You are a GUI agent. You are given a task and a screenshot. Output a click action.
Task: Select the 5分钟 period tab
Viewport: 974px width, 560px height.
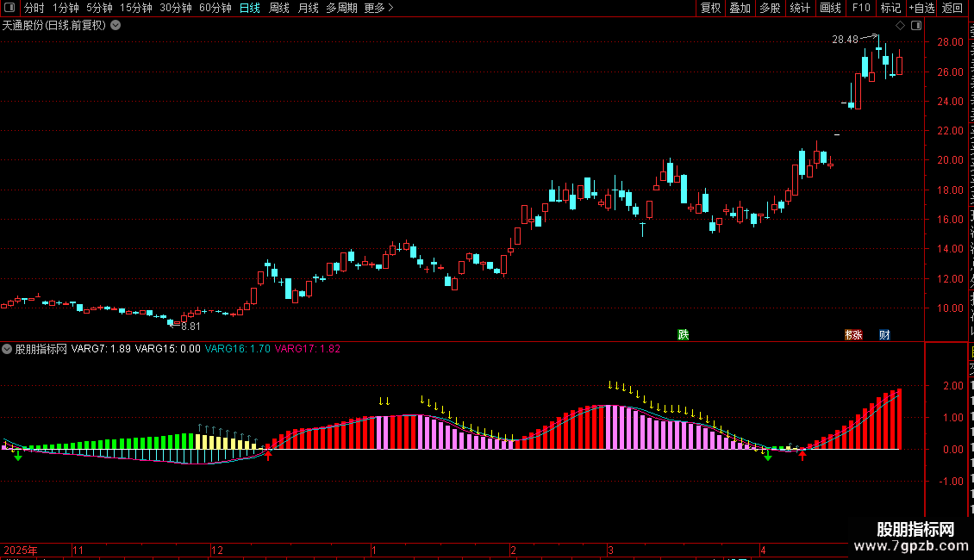(99, 8)
